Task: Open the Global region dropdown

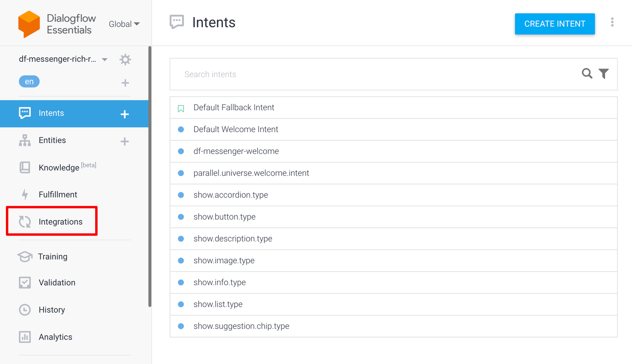Action: click(x=124, y=24)
